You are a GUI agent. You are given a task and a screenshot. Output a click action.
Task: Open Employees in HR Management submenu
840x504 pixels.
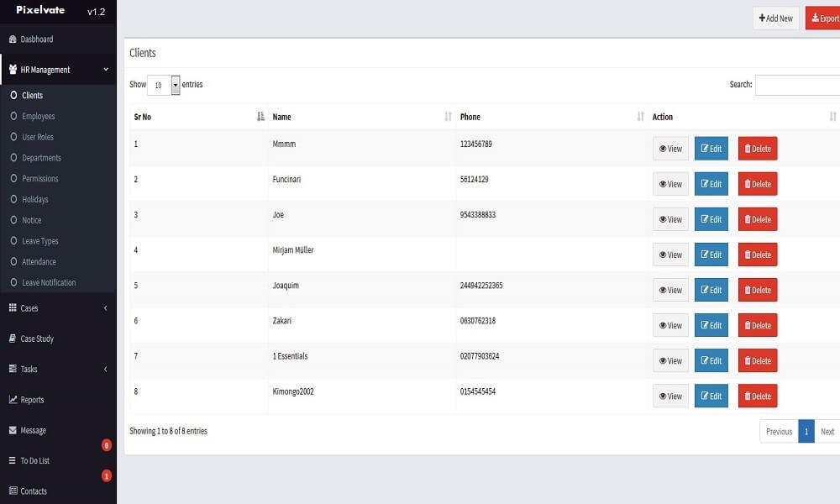pyautogui.click(x=39, y=116)
